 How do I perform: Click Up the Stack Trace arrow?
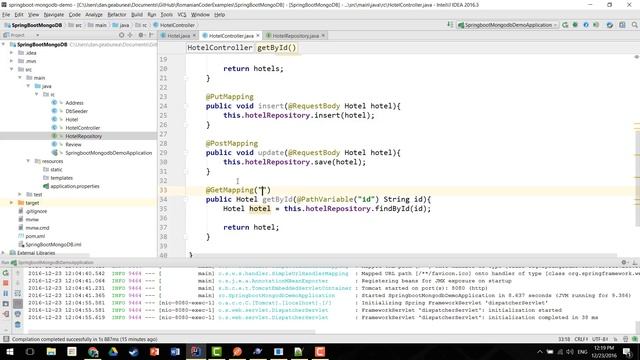18,273
